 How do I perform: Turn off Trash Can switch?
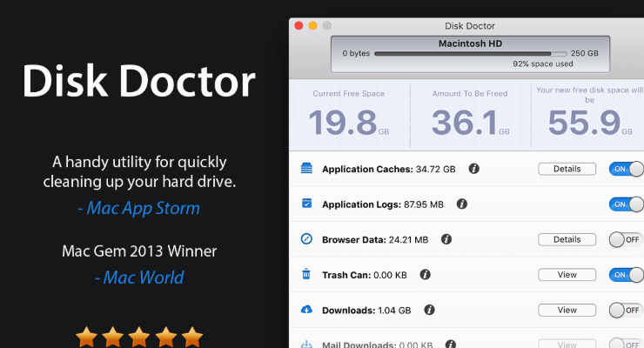pyautogui.click(x=627, y=275)
